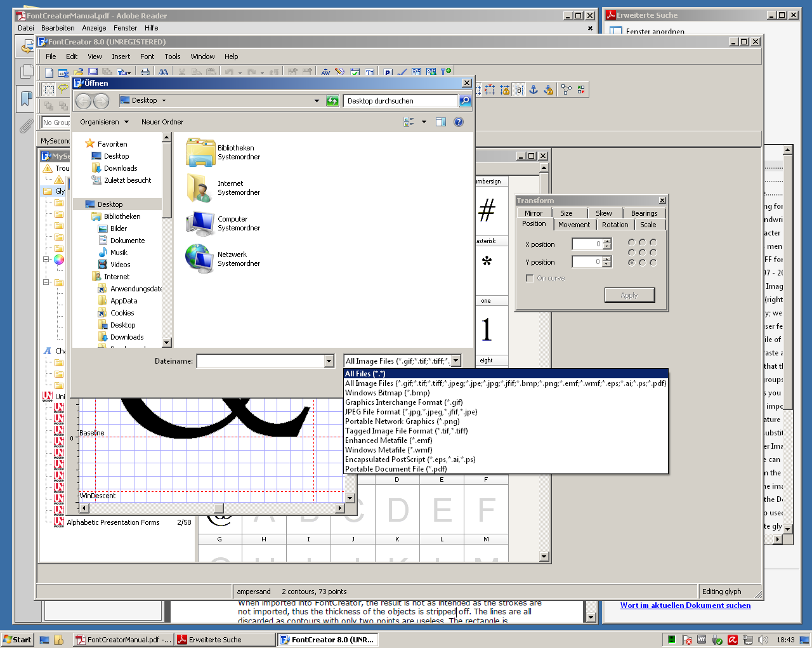812x648 pixels.
Task: Click the Apply button in Transform
Action: point(629,295)
